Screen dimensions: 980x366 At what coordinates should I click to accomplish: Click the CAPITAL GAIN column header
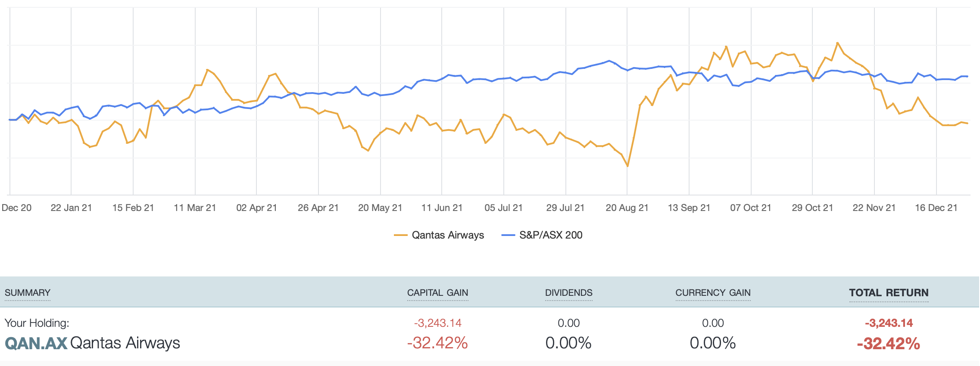coord(437,293)
